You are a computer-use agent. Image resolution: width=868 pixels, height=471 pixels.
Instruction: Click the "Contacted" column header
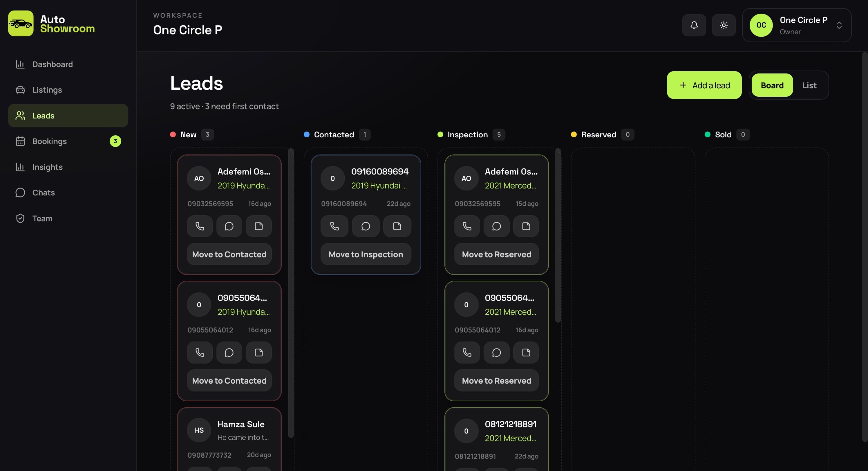tap(334, 134)
